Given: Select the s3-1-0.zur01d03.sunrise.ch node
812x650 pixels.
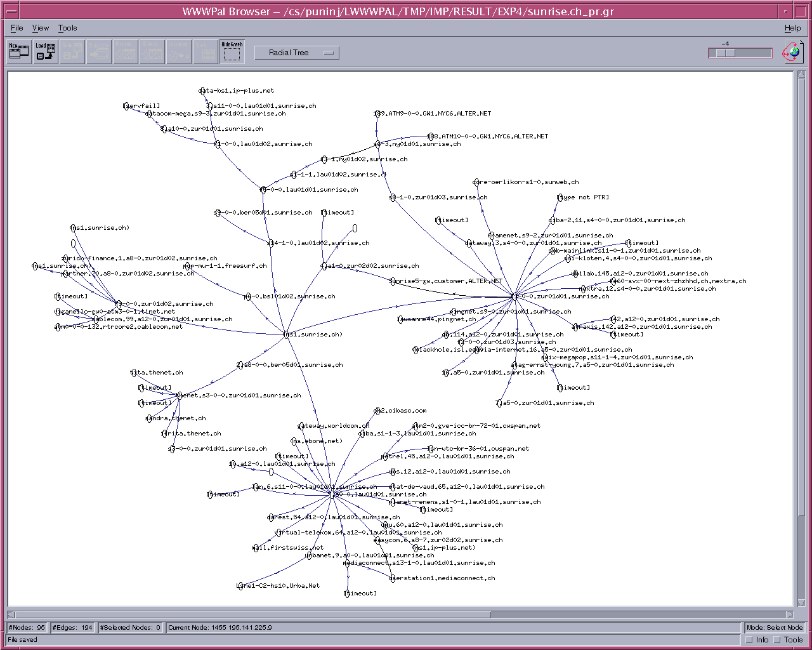Looking at the screenshot, I should pos(393,197).
